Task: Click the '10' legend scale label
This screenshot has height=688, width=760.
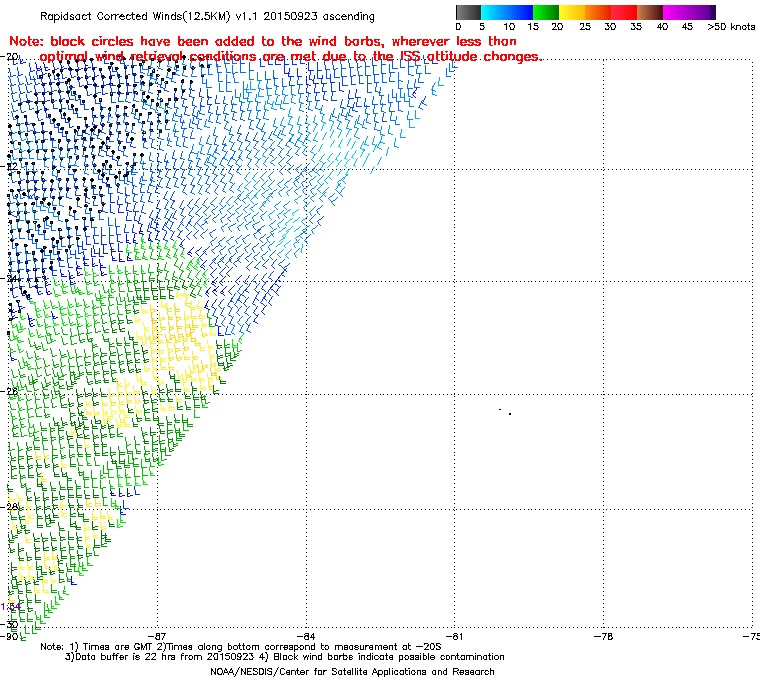Action: click(509, 27)
